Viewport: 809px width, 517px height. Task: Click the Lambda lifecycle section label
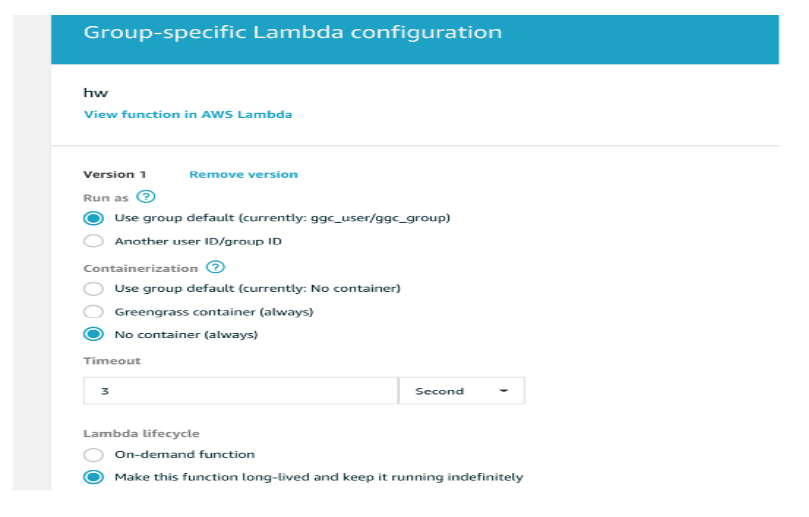[141, 433]
